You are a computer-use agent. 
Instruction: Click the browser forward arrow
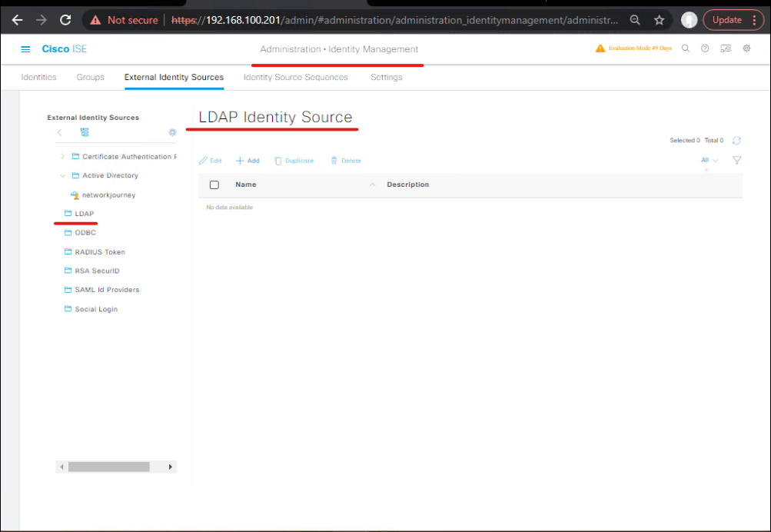pos(42,20)
